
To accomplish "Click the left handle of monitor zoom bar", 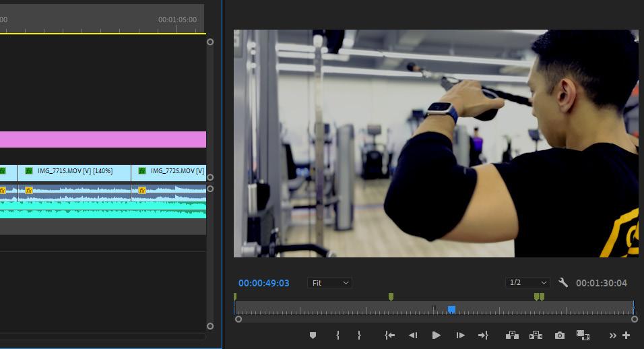I will (238, 319).
